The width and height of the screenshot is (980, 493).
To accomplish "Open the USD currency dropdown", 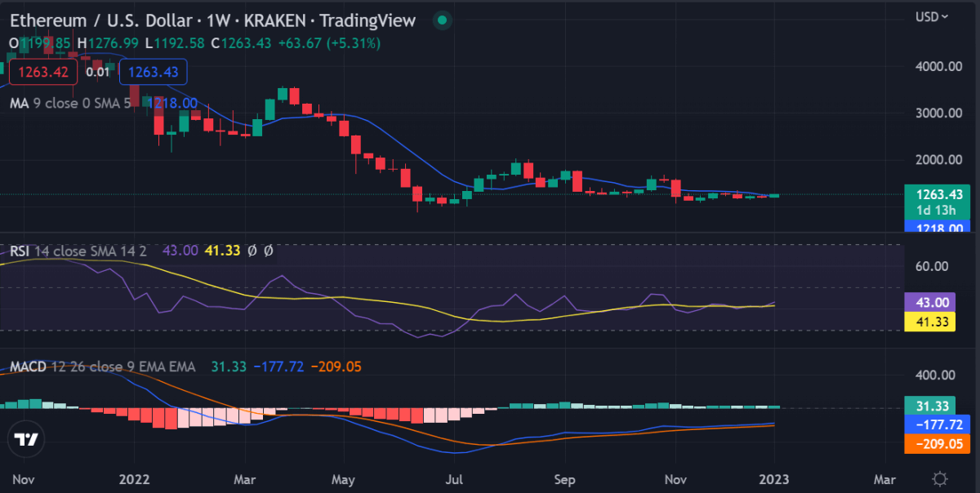I will (932, 16).
